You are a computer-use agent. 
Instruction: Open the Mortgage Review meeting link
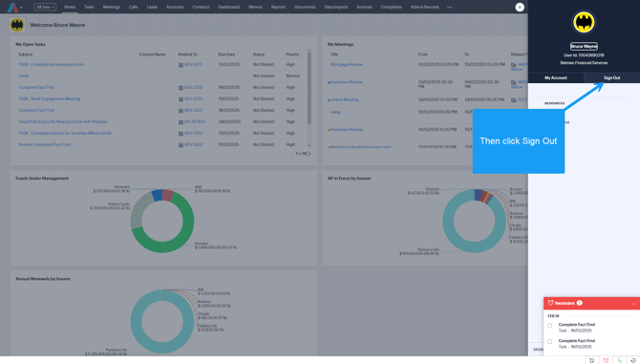[x=346, y=64]
